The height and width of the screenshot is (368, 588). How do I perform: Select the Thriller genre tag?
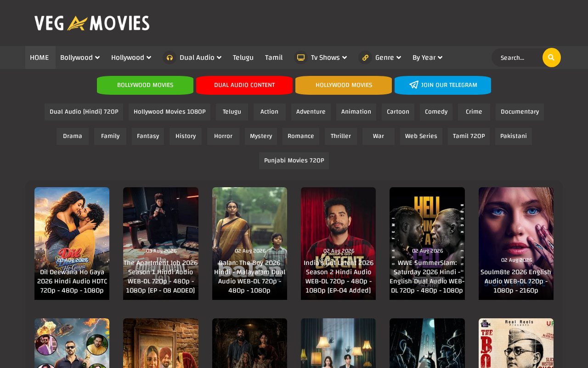pos(341,136)
